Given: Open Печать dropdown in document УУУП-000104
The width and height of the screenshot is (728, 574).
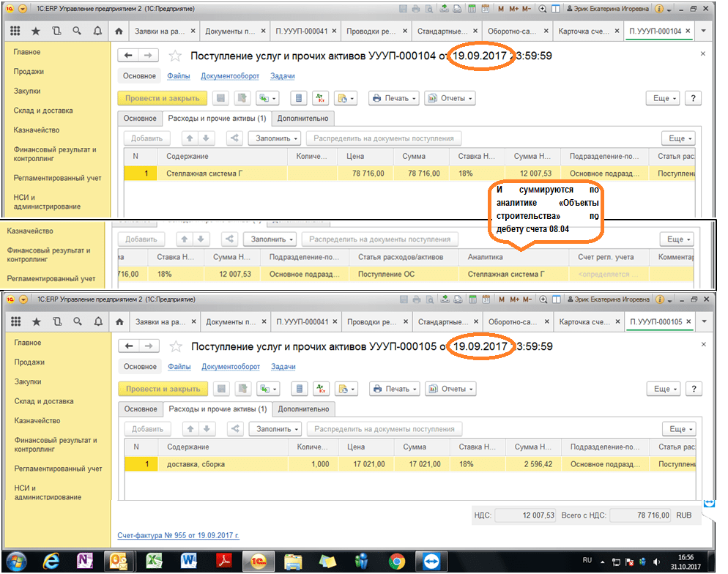Looking at the screenshot, I should [x=394, y=98].
